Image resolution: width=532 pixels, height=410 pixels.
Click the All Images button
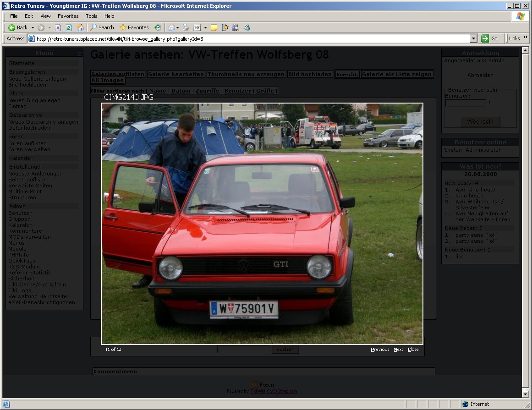108,80
